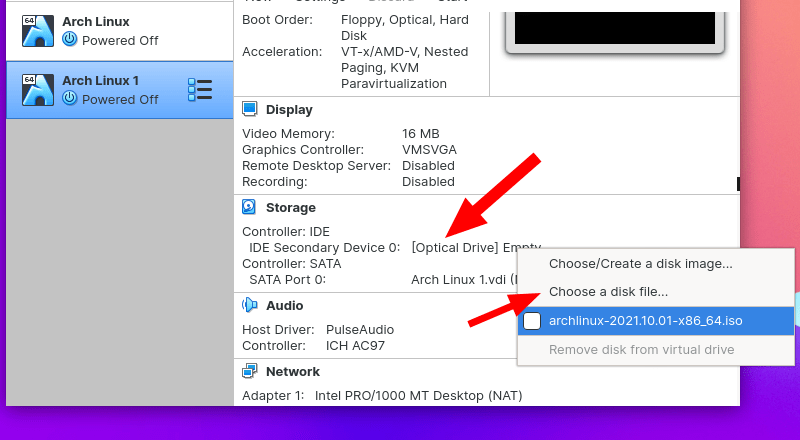Open the Storage section header

coord(290,207)
